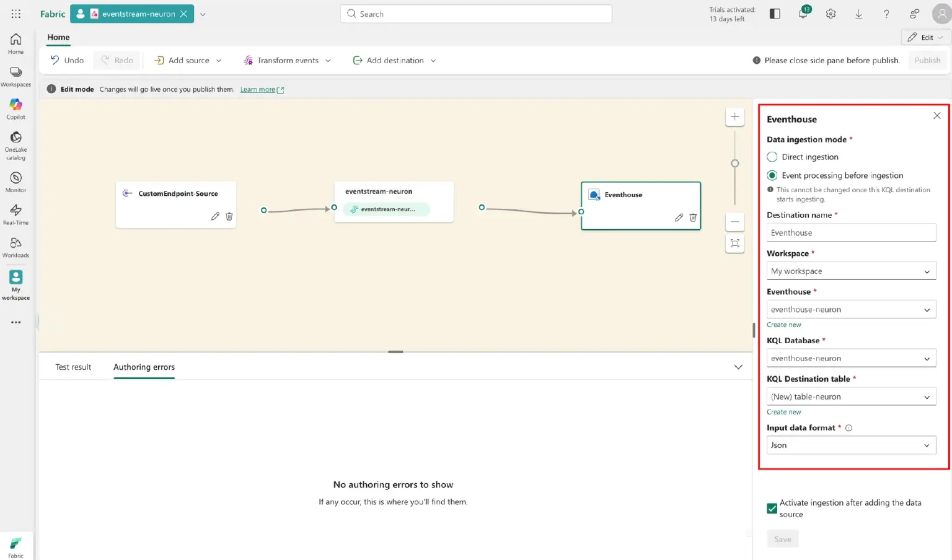This screenshot has height=560, width=952.
Task: Open the Add destination menu
Action: click(394, 61)
